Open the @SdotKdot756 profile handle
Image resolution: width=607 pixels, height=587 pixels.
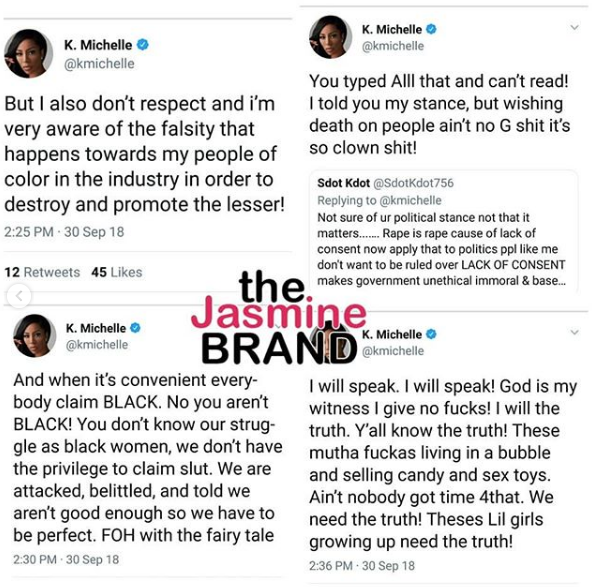pos(413,183)
